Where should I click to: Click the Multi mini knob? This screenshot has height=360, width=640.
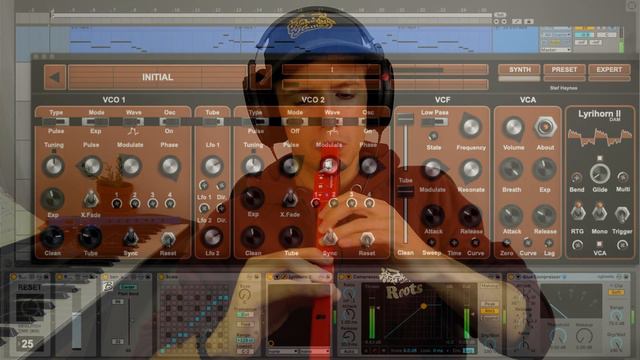(622, 178)
